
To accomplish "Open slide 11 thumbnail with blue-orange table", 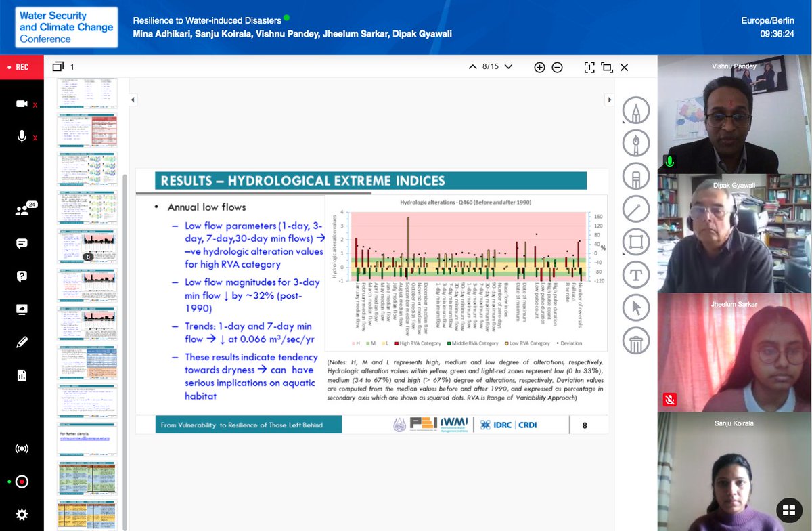I will click(x=87, y=362).
